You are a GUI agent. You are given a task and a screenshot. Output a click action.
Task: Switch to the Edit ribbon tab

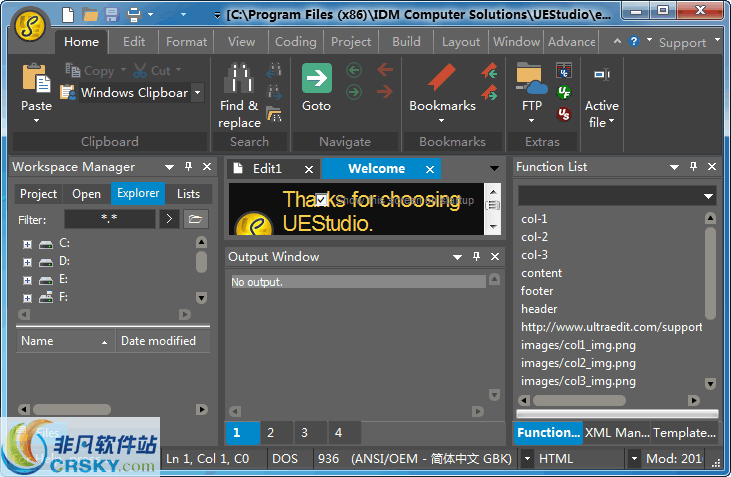click(134, 42)
